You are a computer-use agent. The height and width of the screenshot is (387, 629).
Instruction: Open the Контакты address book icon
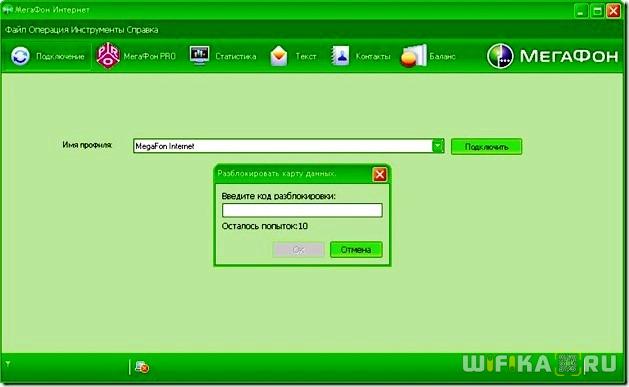coord(340,56)
